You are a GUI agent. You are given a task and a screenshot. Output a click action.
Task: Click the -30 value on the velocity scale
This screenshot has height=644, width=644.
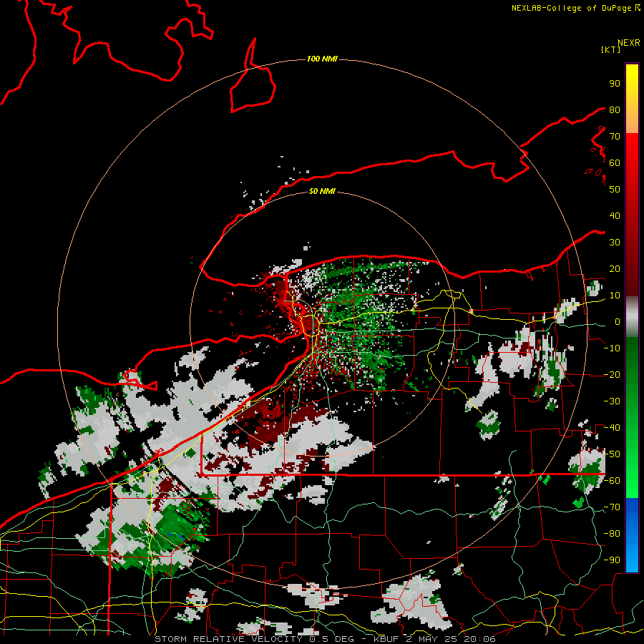pyautogui.click(x=612, y=401)
